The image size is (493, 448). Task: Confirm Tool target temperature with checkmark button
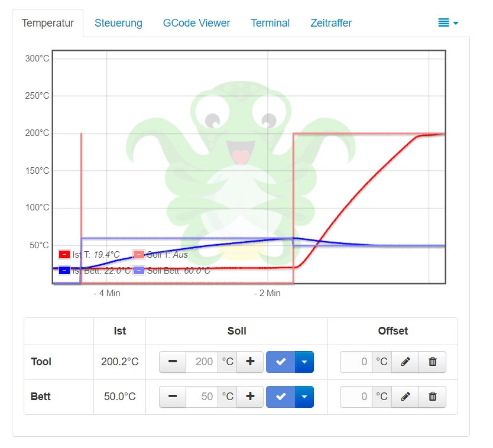(x=281, y=362)
